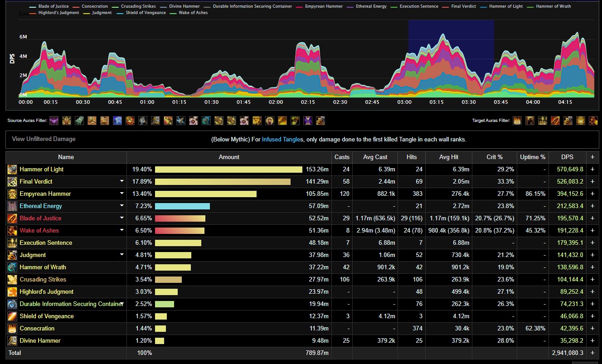Click plus button on Total row
This screenshot has width=602, height=364.
coord(592,353)
